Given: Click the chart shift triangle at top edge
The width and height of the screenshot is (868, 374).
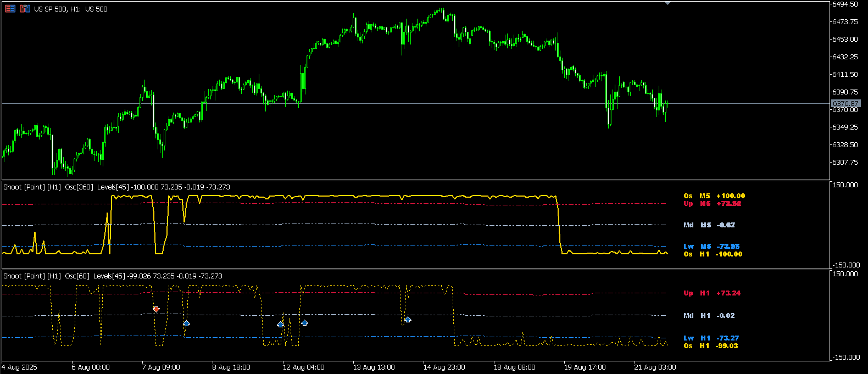Looking at the screenshot, I should pos(667,3).
